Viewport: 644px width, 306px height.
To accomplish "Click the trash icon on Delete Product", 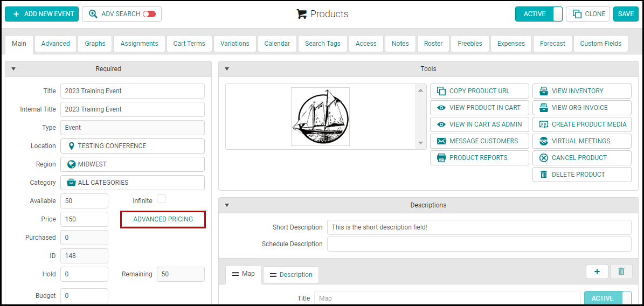I will (543, 175).
